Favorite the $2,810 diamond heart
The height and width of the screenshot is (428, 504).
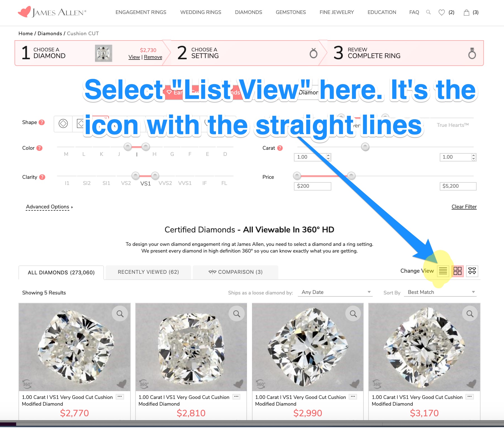[x=238, y=384]
